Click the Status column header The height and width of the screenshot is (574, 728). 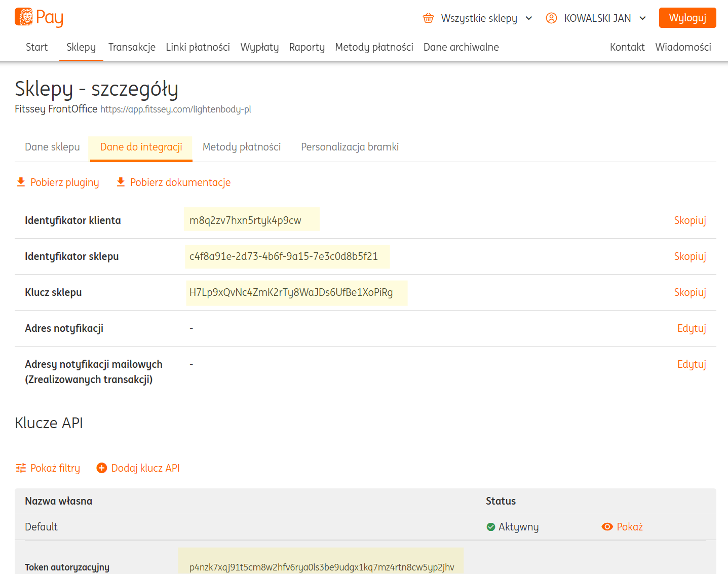point(501,501)
